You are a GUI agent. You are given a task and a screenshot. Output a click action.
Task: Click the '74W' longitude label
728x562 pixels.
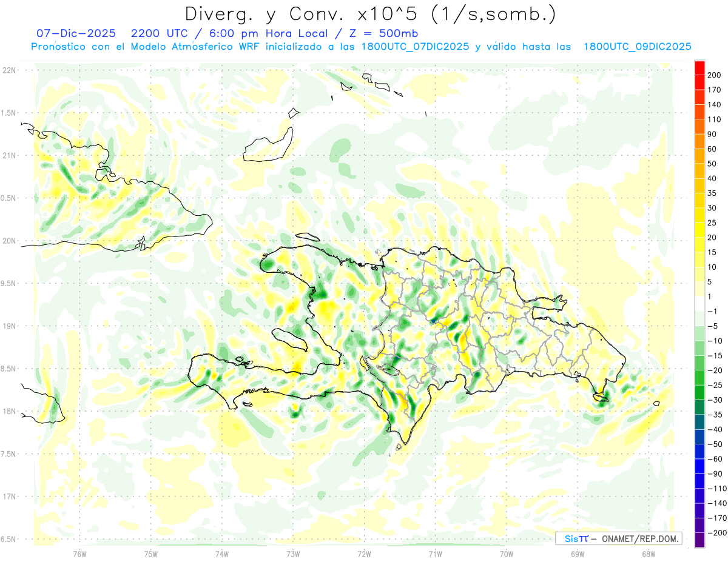(x=222, y=554)
